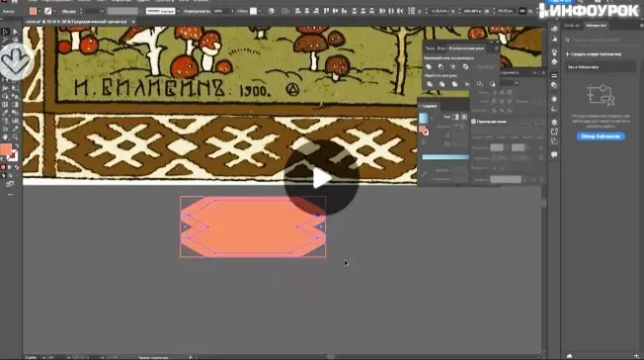Open fill color dropdown in control bar
The height and width of the screenshot is (360, 644).
coord(40,11)
